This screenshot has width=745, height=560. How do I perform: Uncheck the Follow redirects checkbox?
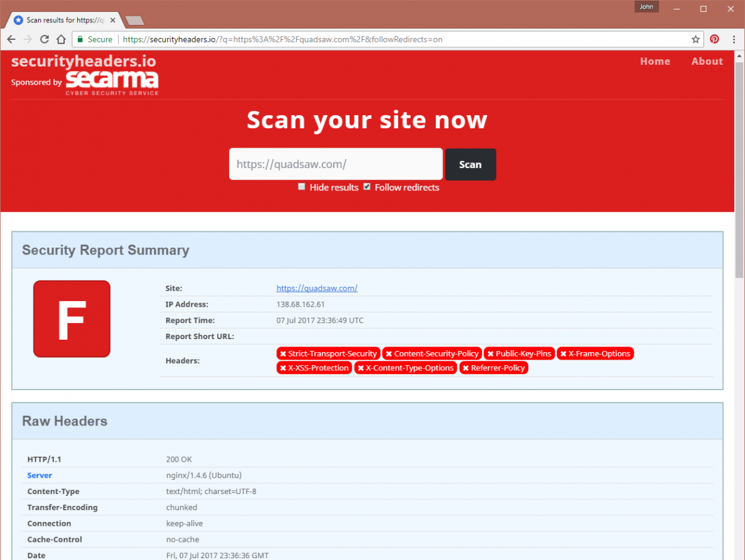pyautogui.click(x=367, y=187)
